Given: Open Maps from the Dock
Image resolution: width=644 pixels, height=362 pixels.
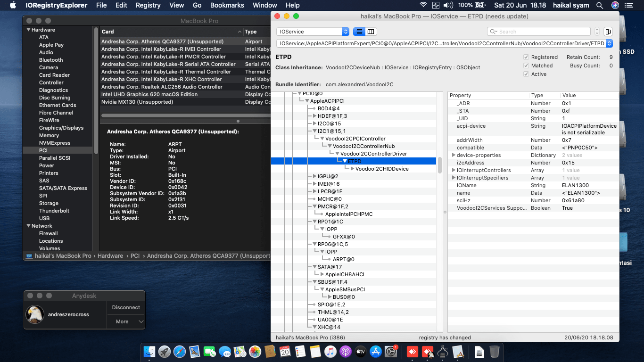Looking at the screenshot, I should 240,352.
